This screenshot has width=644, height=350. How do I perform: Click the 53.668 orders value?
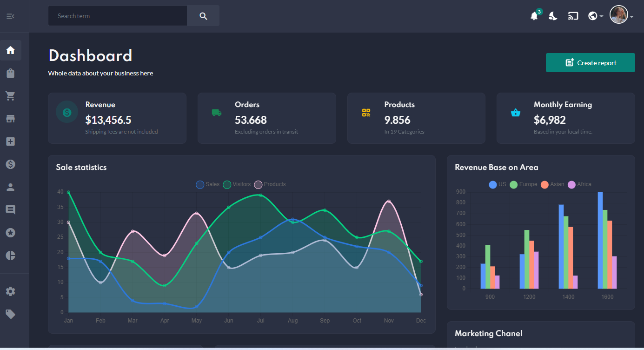click(x=251, y=120)
